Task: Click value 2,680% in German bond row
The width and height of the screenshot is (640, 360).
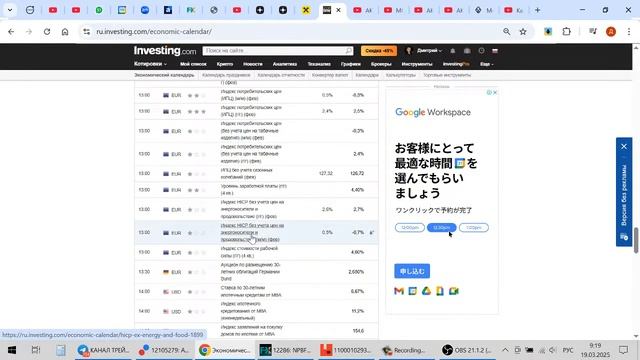Action: [356, 272]
